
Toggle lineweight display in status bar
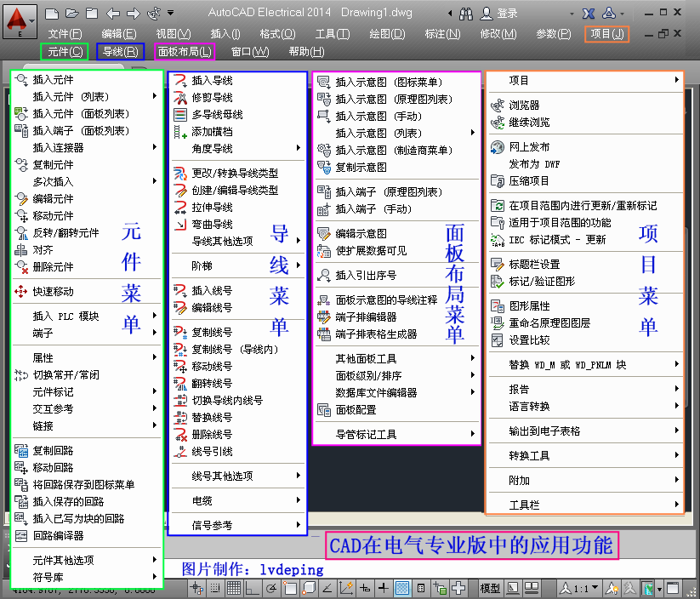383,588
